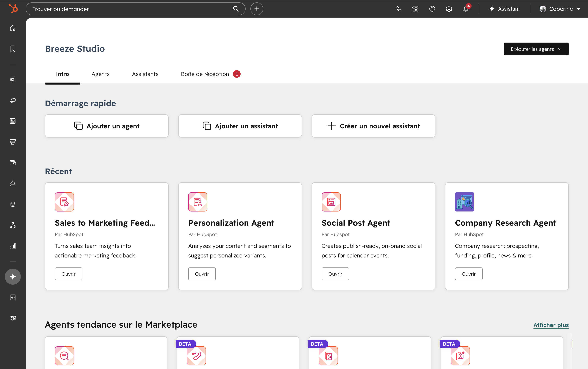Click the Sales to Marketing Feed… title
Screen dimensions: 588x369
tap(105, 223)
